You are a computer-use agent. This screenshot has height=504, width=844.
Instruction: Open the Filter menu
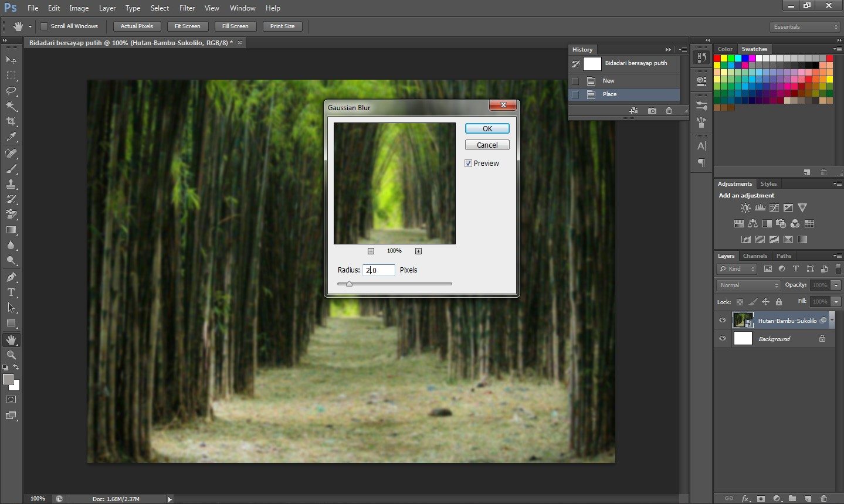pos(187,8)
